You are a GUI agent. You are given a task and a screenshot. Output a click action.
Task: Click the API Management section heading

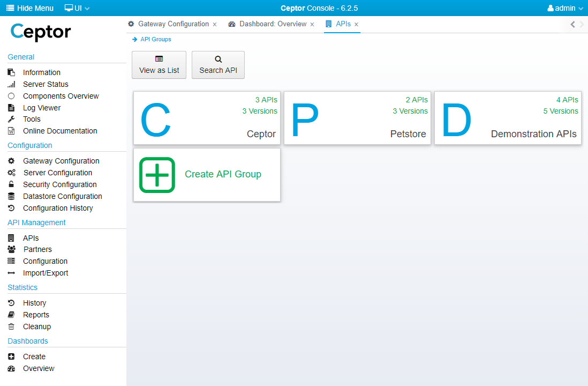tap(36, 222)
